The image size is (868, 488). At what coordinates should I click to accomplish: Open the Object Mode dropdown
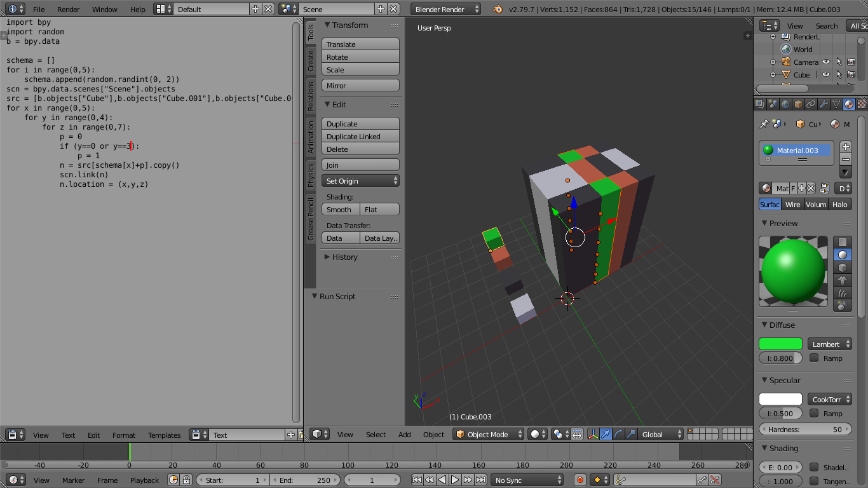tap(489, 435)
